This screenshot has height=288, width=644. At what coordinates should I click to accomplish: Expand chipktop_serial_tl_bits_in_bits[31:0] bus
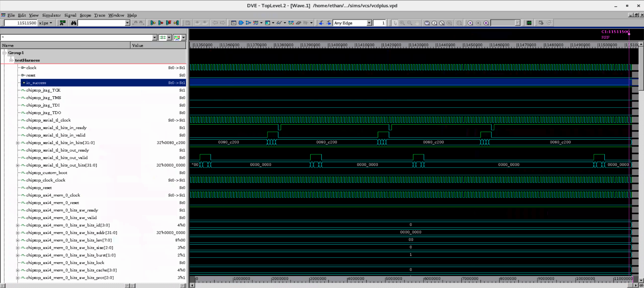(17, 143)
